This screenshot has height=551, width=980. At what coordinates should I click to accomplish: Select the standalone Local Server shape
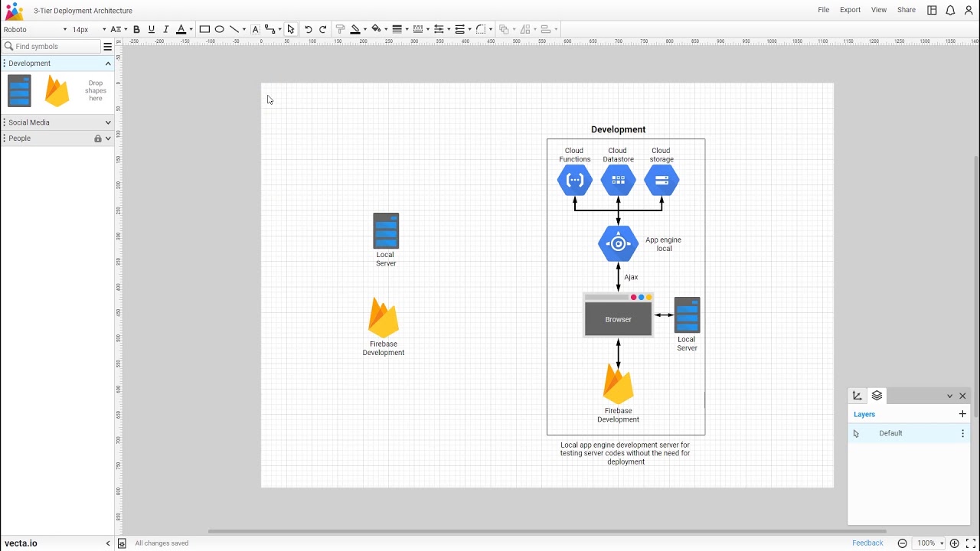click(386, 231)
